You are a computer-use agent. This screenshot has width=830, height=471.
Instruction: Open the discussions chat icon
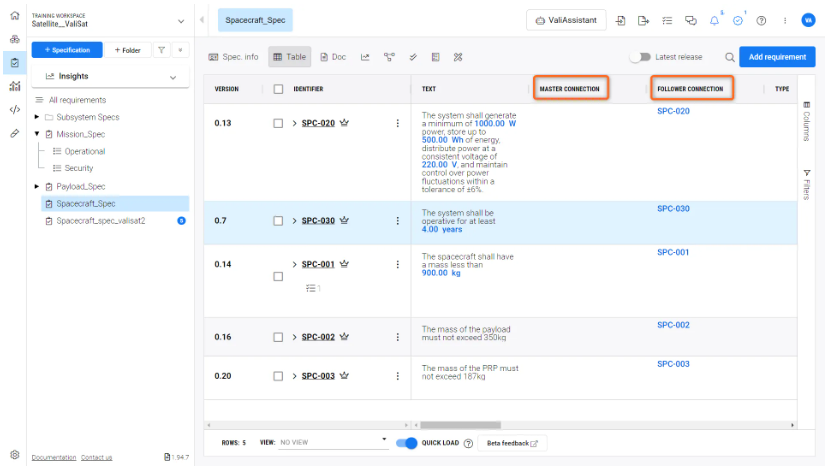click(691, 21)
